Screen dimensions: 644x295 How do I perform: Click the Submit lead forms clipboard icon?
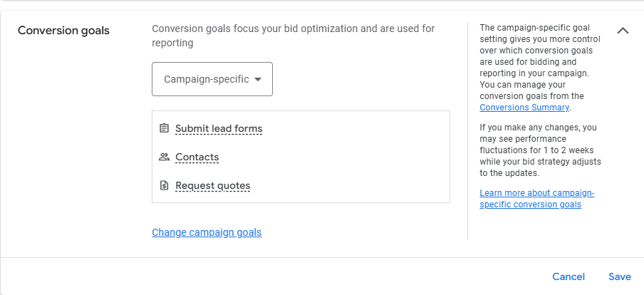click(164, 128)
